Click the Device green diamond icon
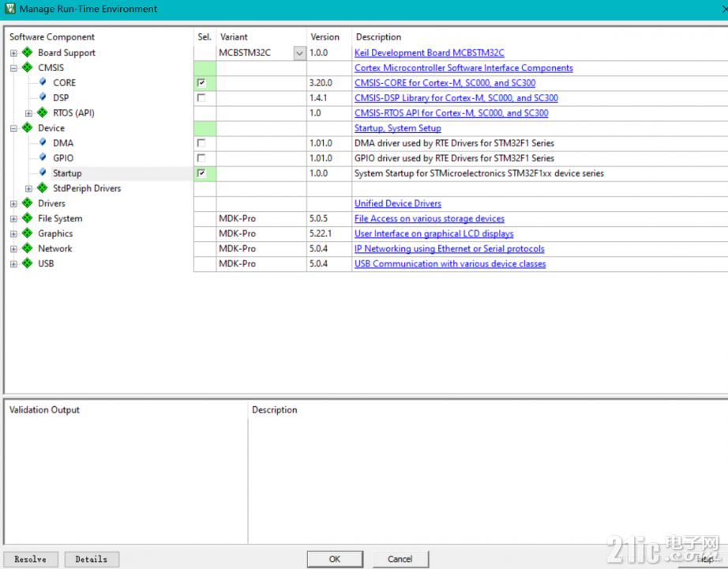 click(x=28, y=127)
